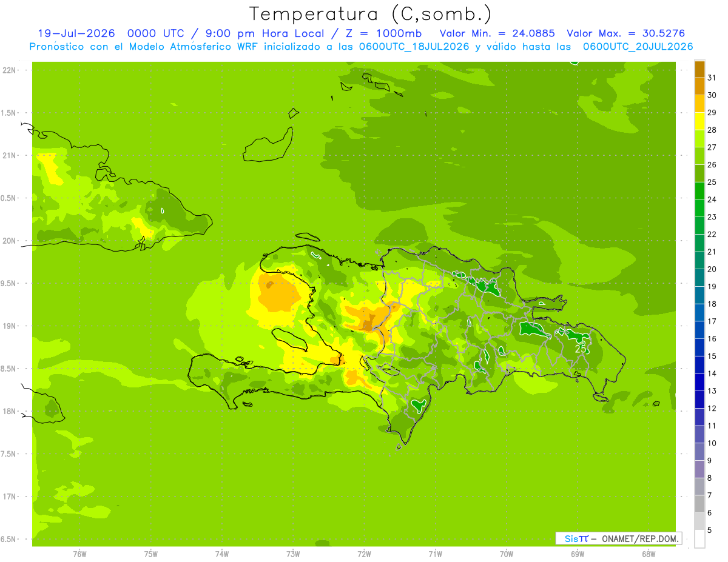Viewport: 728px width, 562px height.
Task: Click the '17N' latitude axis label
Action: [8, 497]
